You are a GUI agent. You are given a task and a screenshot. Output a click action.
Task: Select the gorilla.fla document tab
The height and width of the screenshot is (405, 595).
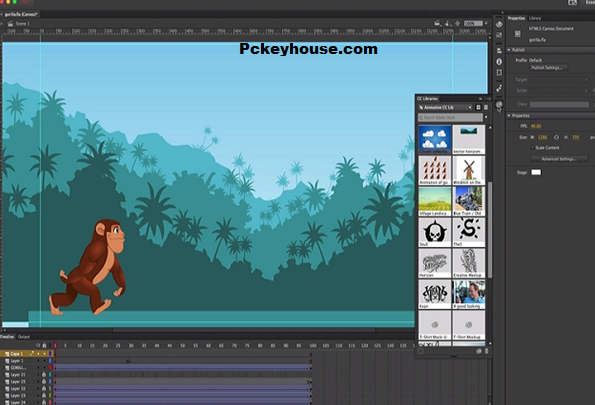pos(20,14)
